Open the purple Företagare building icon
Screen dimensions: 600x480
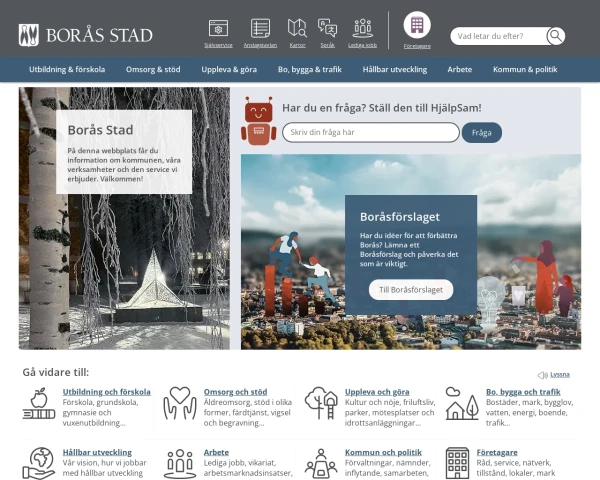pos(417,25)
